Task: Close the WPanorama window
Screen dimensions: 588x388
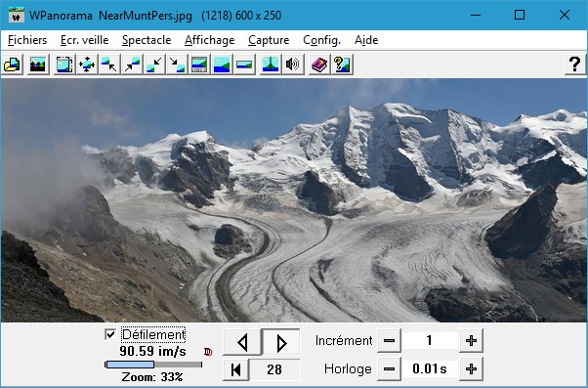Action: click(x=565, y=15)
